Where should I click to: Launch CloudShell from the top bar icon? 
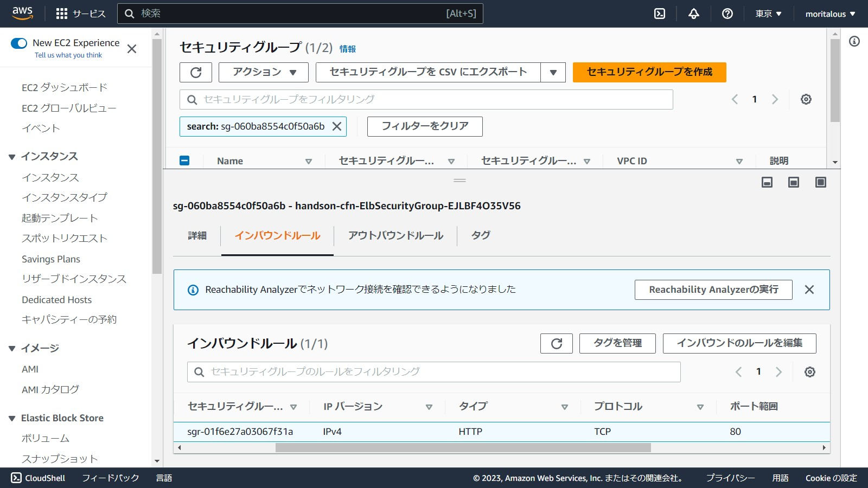pos(660,14)
